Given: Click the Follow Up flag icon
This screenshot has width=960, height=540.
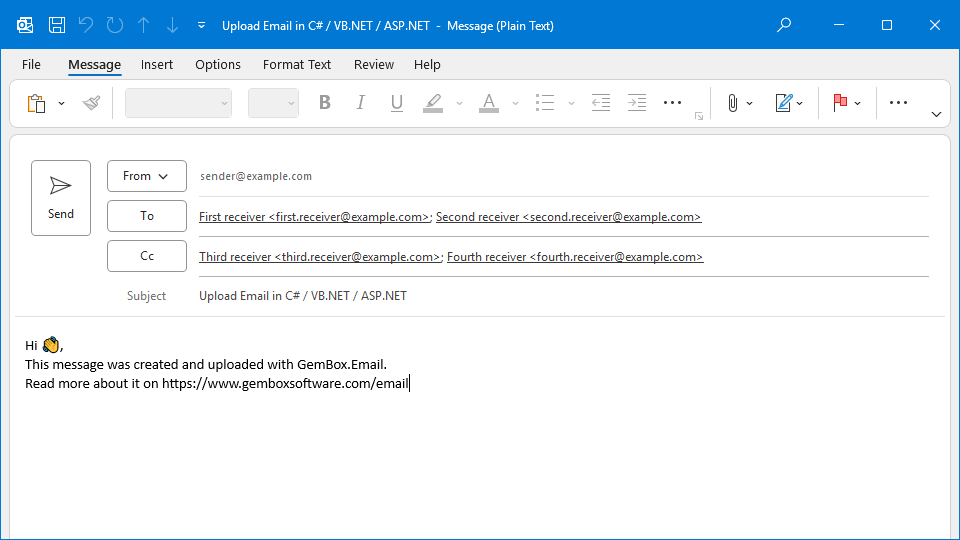Looking at the screenshot, I should click(840, 103).
